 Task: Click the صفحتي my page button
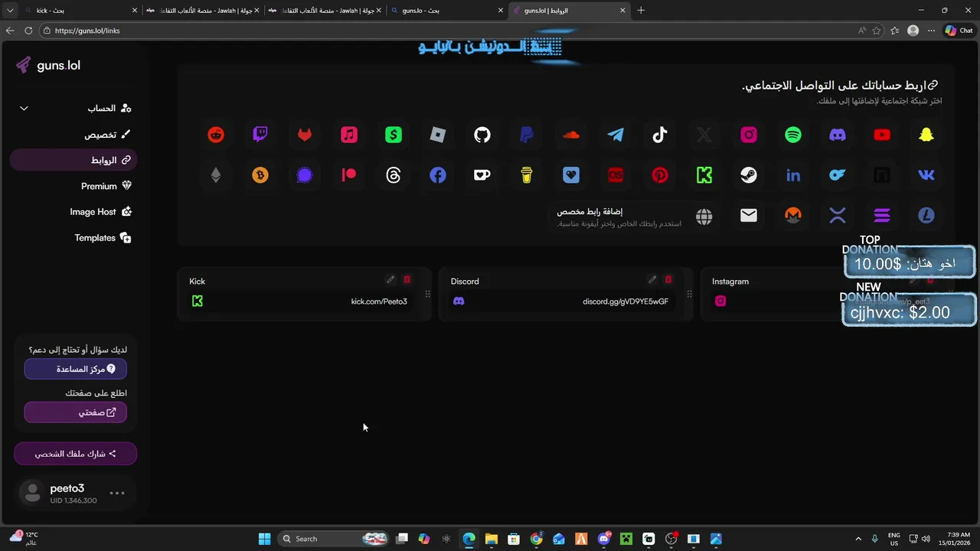click(75, 412)
